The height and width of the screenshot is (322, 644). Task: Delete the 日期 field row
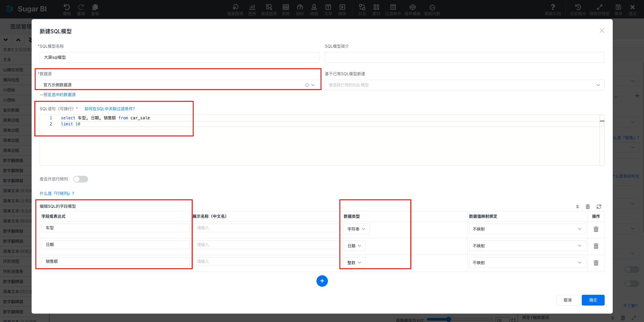596,246
